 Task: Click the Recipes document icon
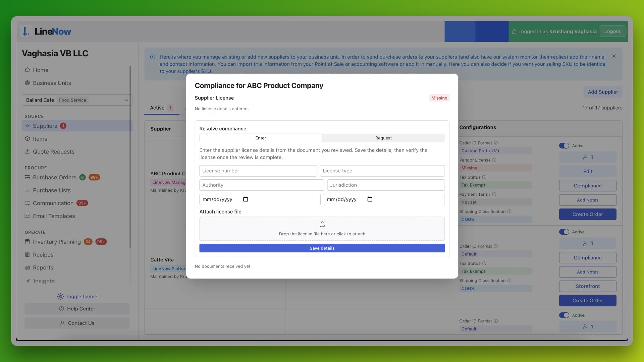(x=28, y=255)
